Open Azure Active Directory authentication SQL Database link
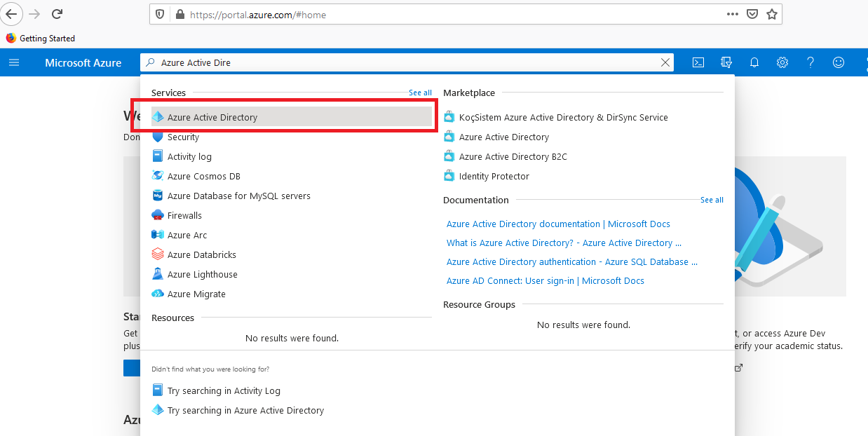The width and height of the screenshot is (868, 436). point(572,261)
